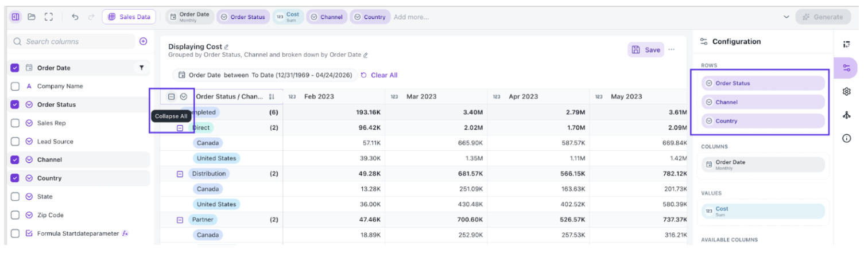Screen dimensions: 868x273
Task: Click the add column plus icon
Action: 144,41
